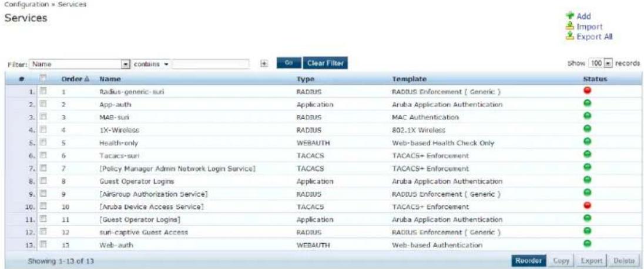Viewport: 644px width, 269px height.
Task: Click status icon for Guest Operator Logins row 8
Action: click(588, 180)
